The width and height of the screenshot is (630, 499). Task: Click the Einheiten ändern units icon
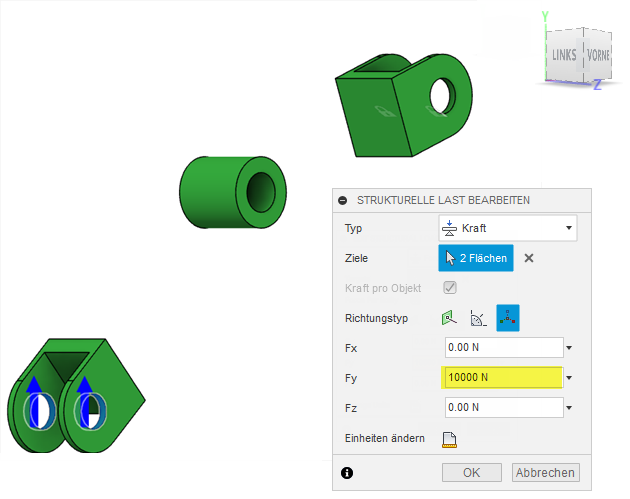click(x=449, y=440)
